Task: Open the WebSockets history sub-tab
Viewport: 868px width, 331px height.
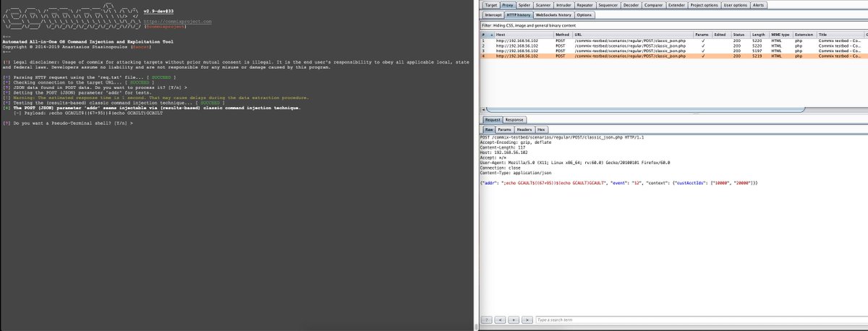Action: coord(553,14)
